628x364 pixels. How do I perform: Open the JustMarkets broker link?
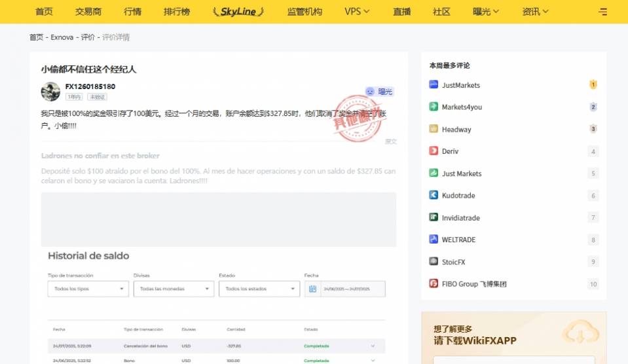pos(460,85)
